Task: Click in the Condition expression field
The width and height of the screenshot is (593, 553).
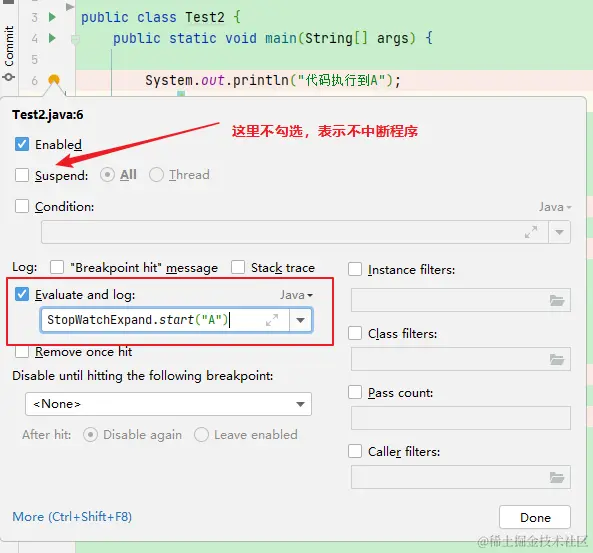Action: tap(295, 232)
